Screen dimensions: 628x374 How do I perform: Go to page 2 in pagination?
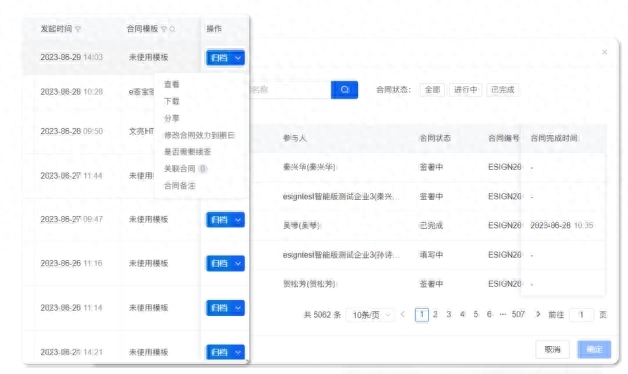pos(435,314)
